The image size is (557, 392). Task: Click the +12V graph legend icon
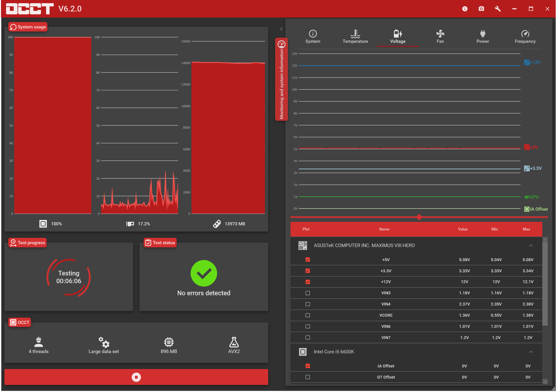point(527,62)
